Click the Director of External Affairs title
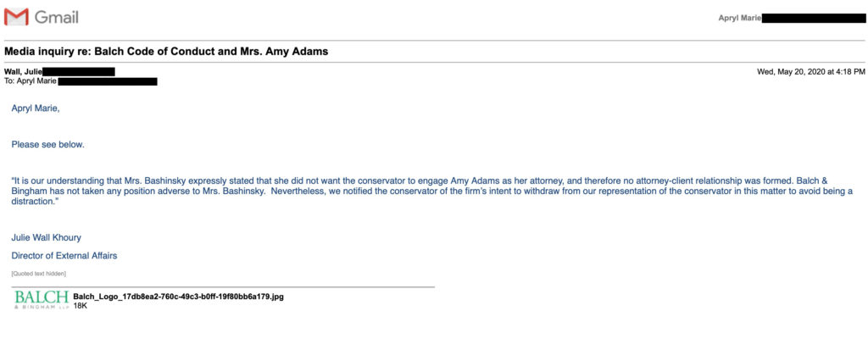The height and width of the screenshot is (350, 868). pos(64,256)
